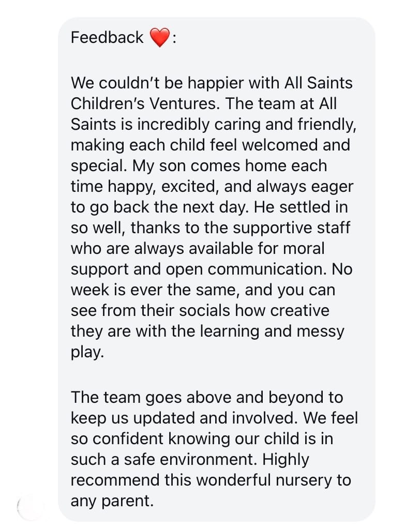
Task: Tap the phrase "keep us updated and involved"
Action: pos(184,418)
